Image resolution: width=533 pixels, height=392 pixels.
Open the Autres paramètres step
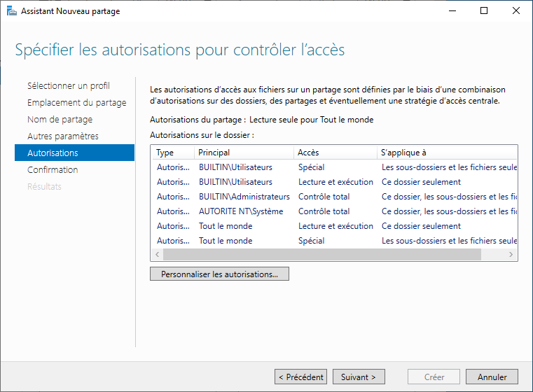62,136
